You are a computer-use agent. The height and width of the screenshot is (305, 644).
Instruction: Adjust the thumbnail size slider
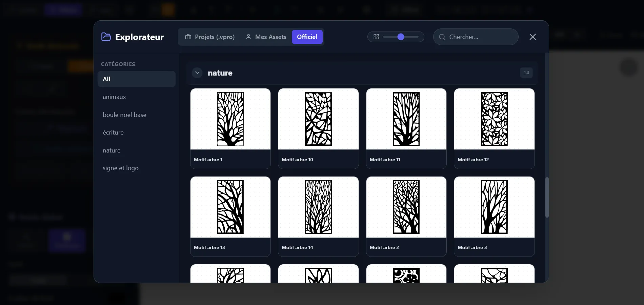[x=401, y=37]
